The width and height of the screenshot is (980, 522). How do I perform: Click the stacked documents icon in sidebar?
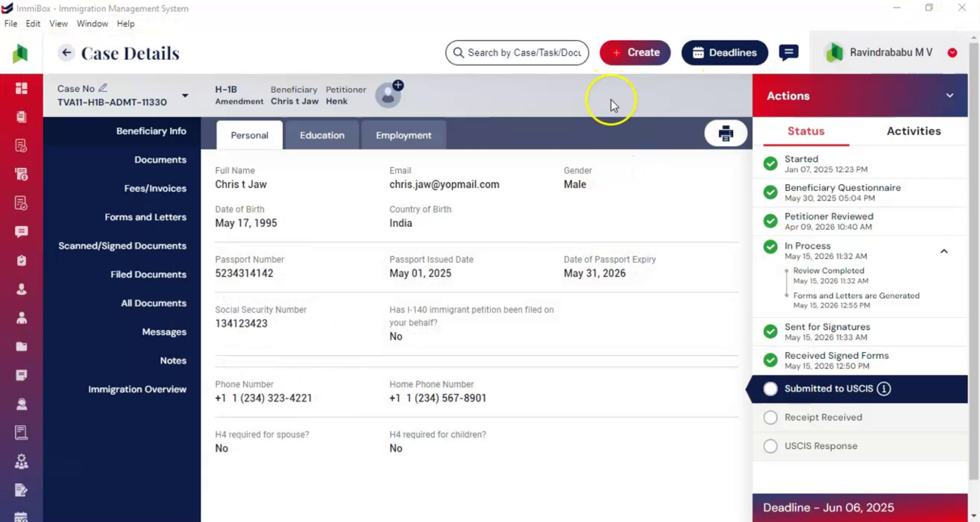pyautogui.click(x=21, y=117)
